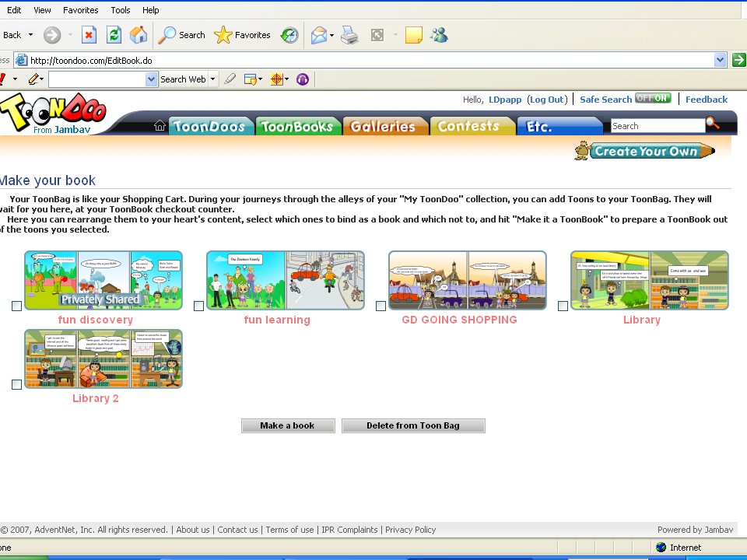Check the Library checkbox
747x560 pixels.
click(563, 306)
